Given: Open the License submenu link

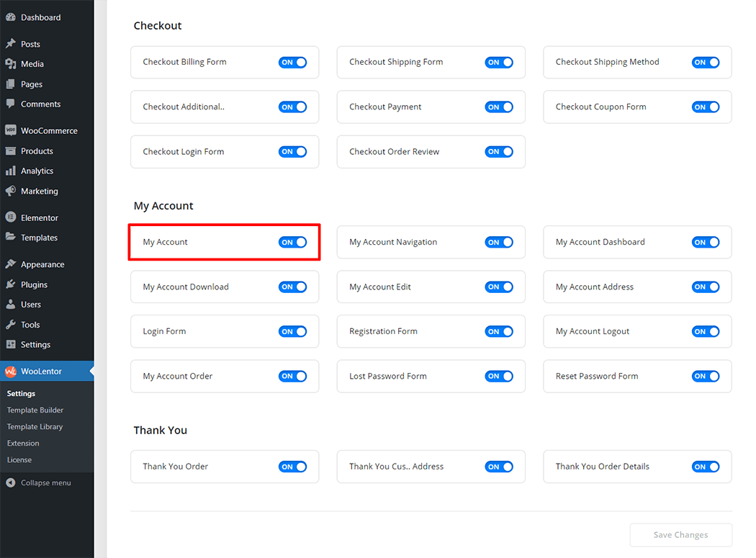Looking at the screenshot, I should [x=19, y=460].
